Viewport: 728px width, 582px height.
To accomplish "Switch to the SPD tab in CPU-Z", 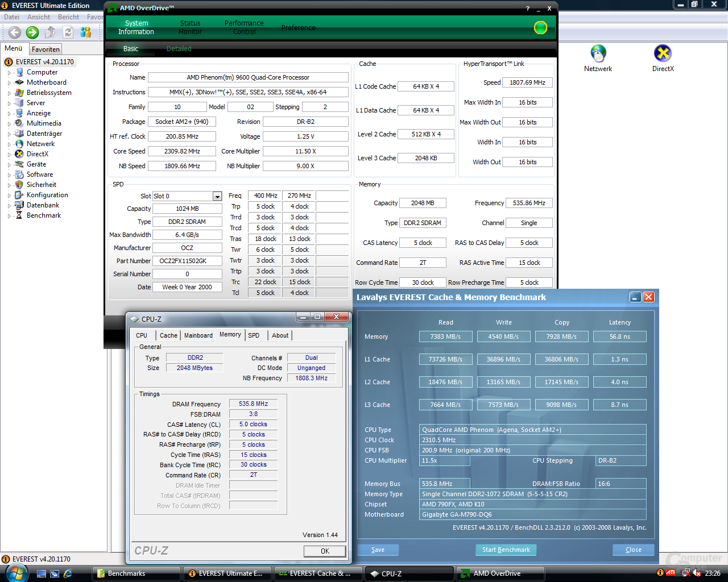I will coord(254,335).
